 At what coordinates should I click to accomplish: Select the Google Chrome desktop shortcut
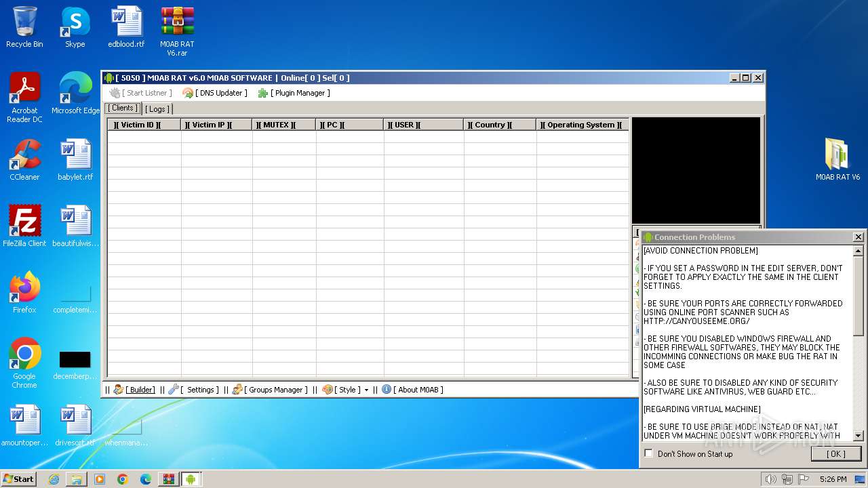pyautogui.click(x=24, y=363)
